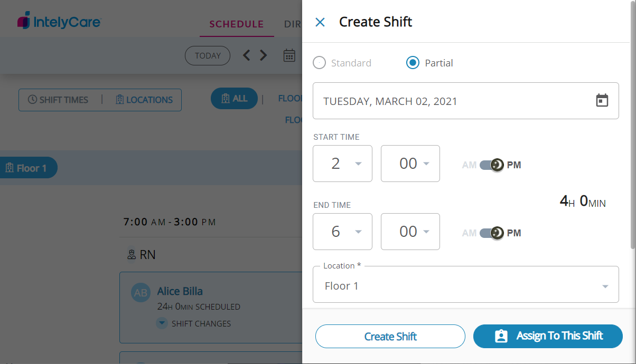Click the Floor 1 section building icon

(x=9, y=168)
